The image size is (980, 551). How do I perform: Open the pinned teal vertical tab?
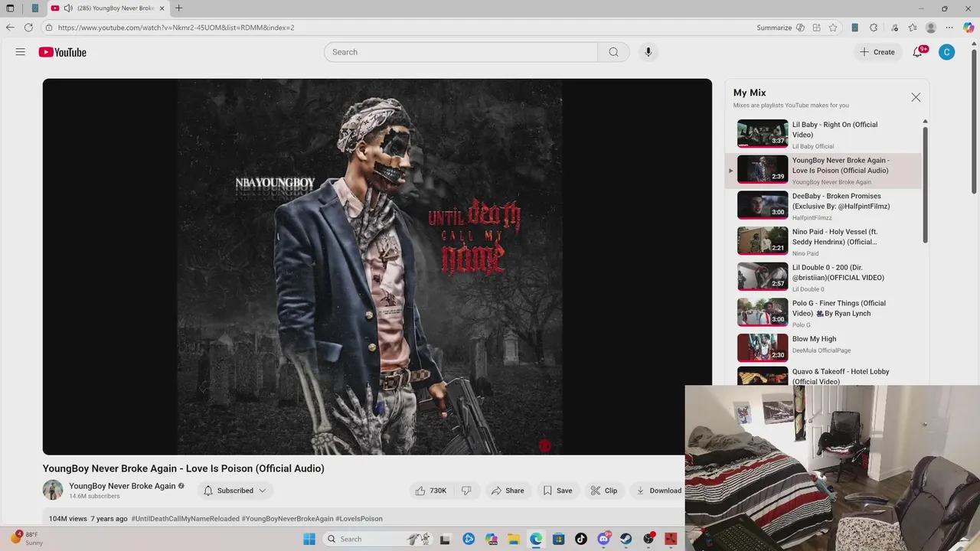(x=34, y=8)
